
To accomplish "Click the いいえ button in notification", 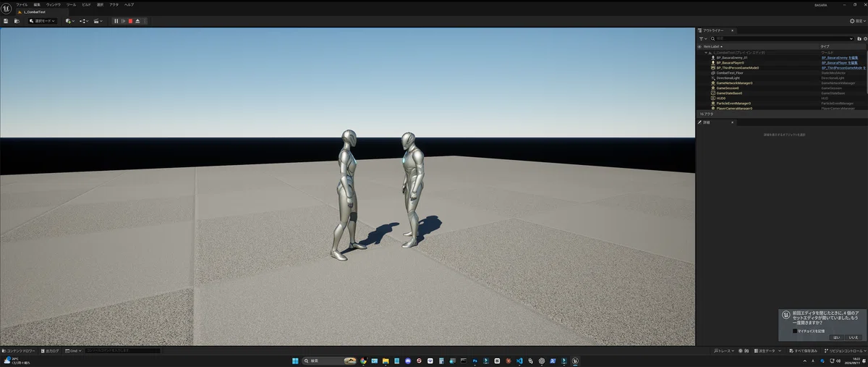I will click(853, 337).
